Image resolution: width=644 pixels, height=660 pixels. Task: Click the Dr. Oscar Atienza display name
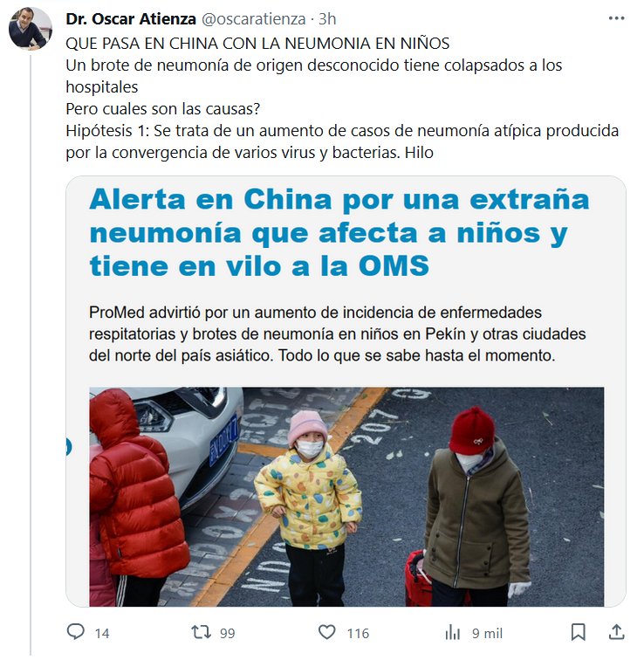(x=131, y=19)
